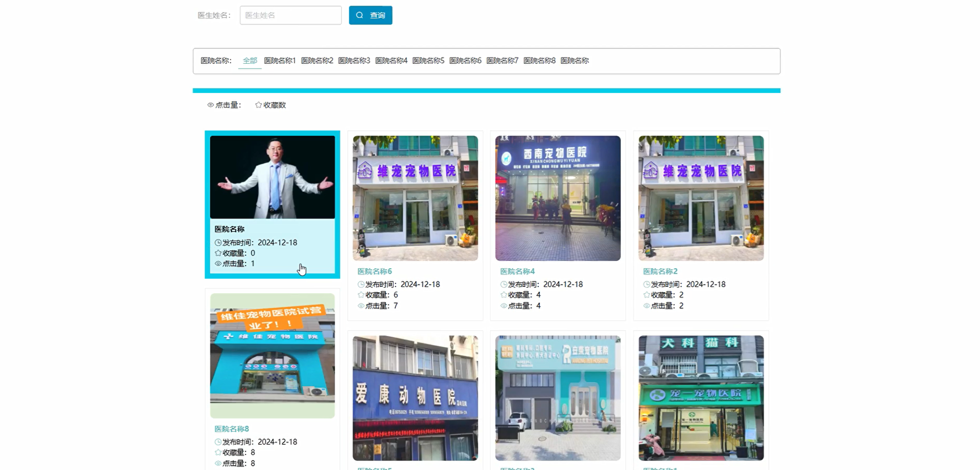Image resolution: width=980 pixels, height=470 pixels.
Task: Switch to the 医院名称8 category tab
Action: (x=539, y=61)
